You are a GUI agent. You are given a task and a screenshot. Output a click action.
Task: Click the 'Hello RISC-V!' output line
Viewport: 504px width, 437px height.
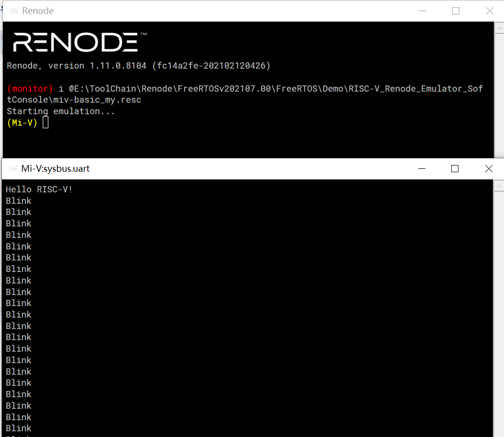point(39,189)
